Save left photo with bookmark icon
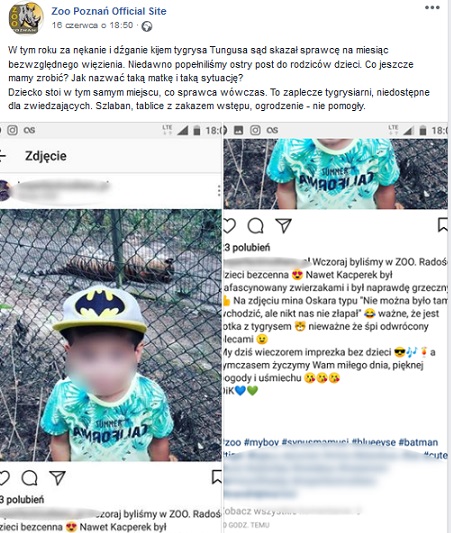This screenshot has width=451, height=533. click(216, 477)
